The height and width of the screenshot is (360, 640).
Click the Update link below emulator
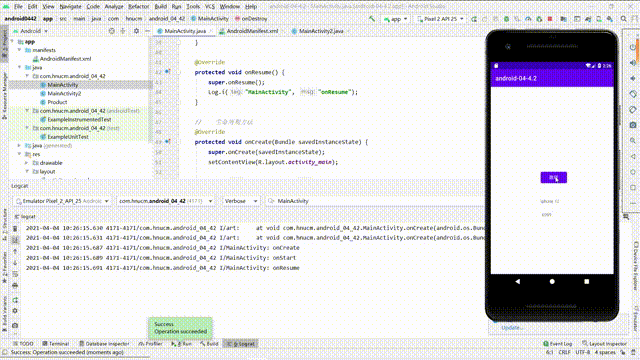tap(512, 327)
